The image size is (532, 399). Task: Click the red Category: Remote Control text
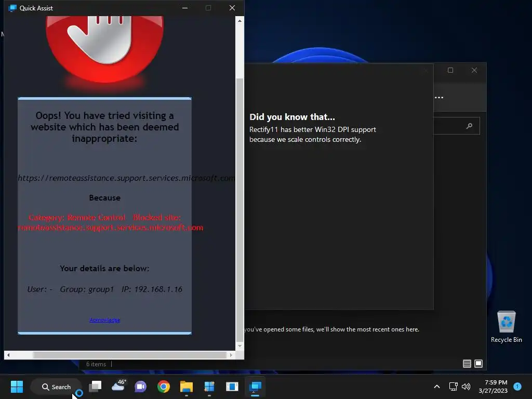[x=77, y=217]
